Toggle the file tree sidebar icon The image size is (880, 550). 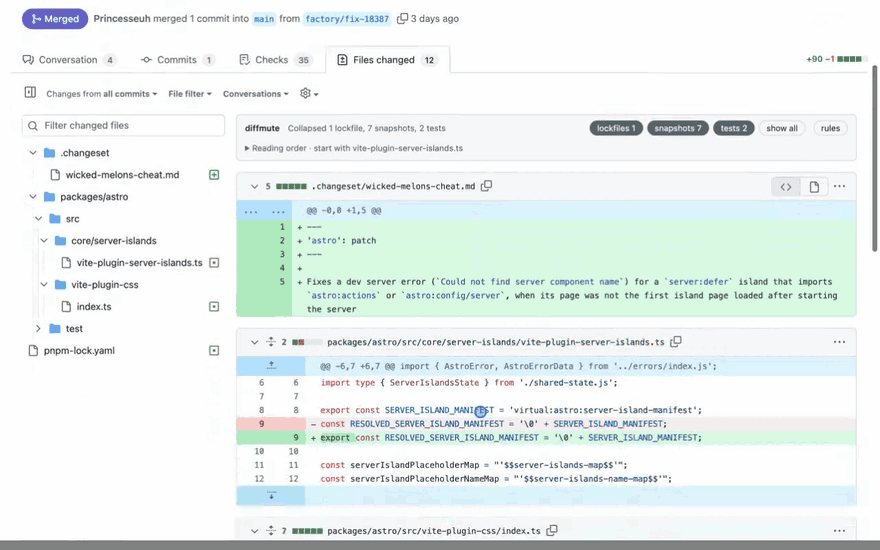(30, 92)
